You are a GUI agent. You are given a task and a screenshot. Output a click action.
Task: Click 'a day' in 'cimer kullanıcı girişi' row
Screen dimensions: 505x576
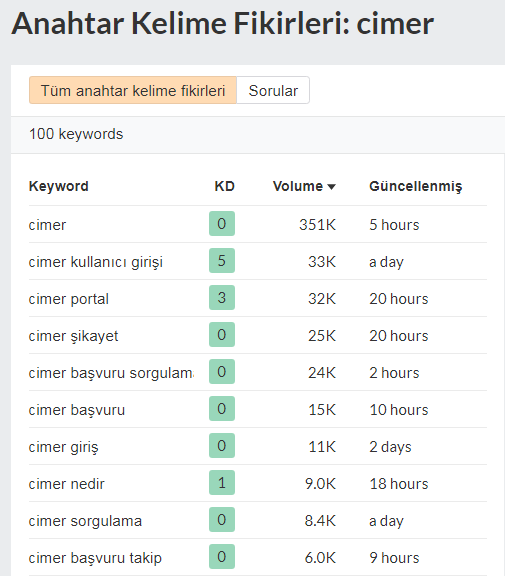[x=386, y=262]
